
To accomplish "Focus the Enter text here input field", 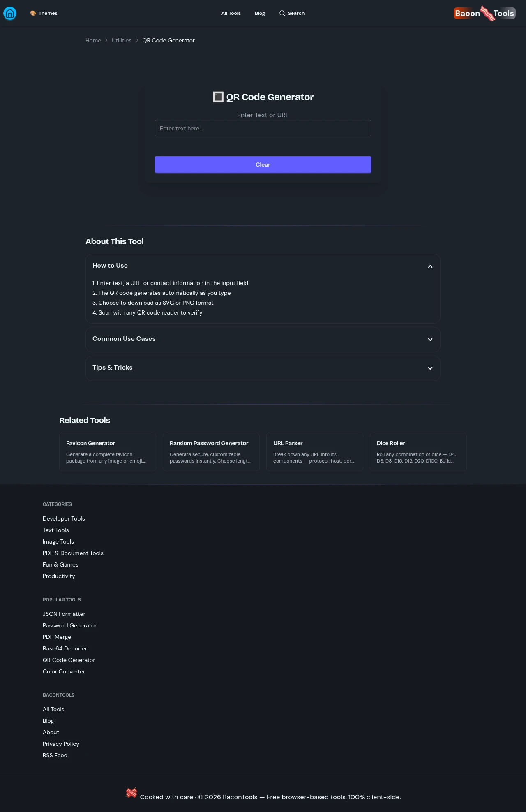I will [x=263, y=128].
